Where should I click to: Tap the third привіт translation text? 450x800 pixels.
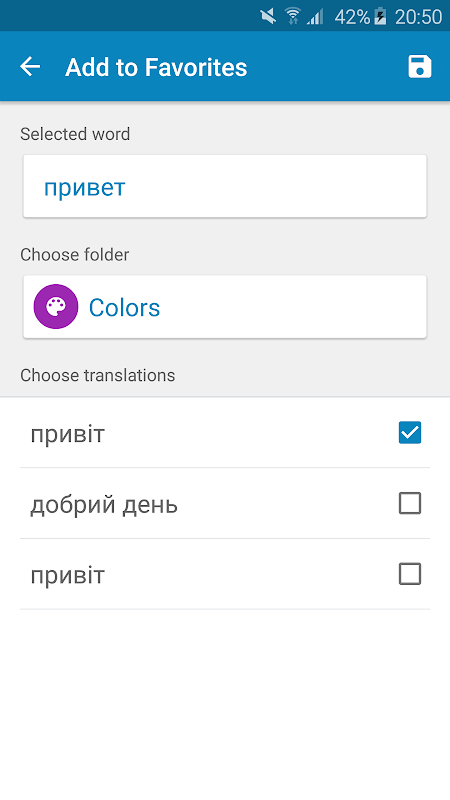click(67, 576)
